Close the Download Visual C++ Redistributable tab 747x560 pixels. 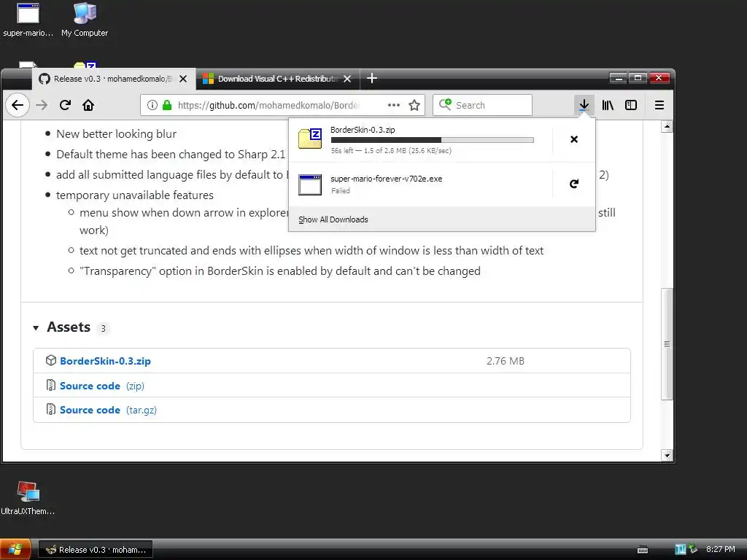(x=347, y=79)
